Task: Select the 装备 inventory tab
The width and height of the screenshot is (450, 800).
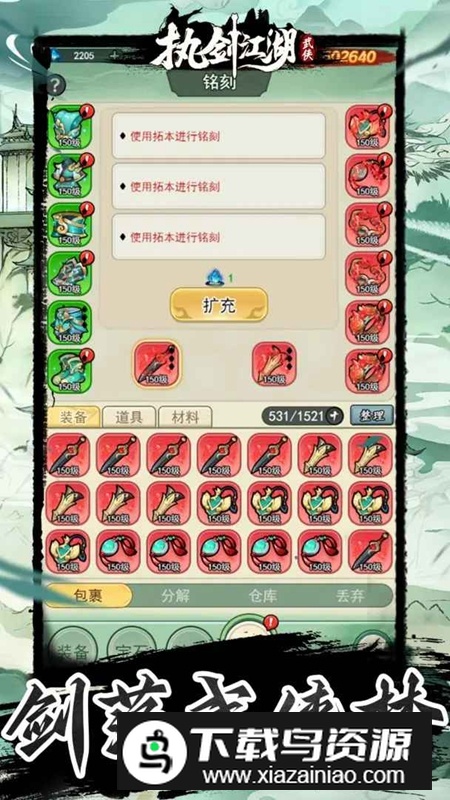Action: tap(73, 418)
